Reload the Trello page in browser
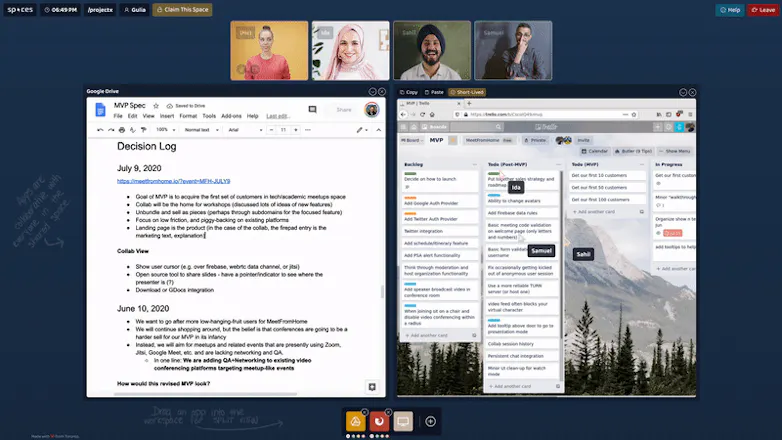Image resolution: width=782 pixels, height=440 pixels. click(x=422, y=114)
